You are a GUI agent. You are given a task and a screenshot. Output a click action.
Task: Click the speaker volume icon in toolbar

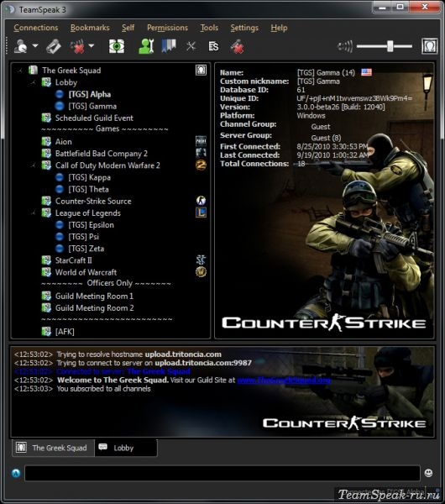345,46
